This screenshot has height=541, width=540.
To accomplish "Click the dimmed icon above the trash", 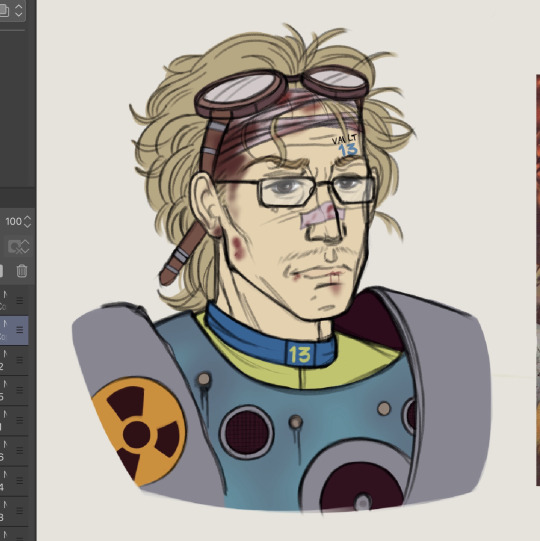I will 19,247.
